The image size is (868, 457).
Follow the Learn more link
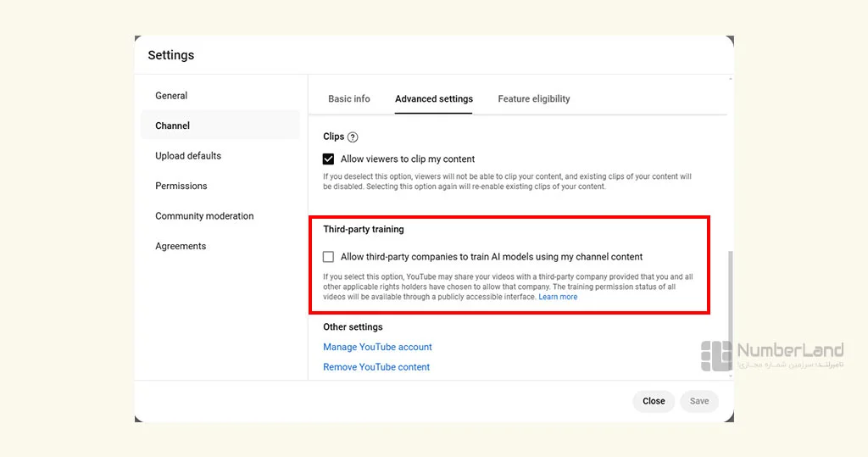click(x=558, y=297)
